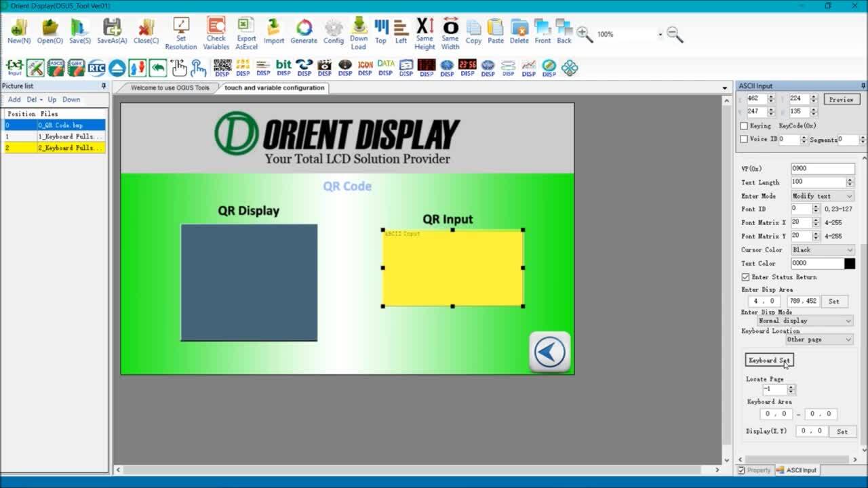This screenshot has width=868, height=488.
Task: Select the DATA DISP tool
Action: (x=385, y=68)
